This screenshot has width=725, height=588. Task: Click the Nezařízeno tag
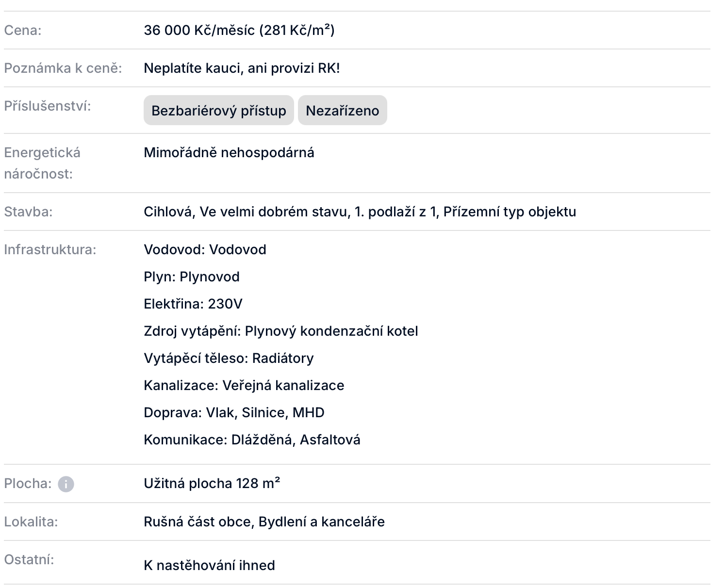tap(342, 111)
